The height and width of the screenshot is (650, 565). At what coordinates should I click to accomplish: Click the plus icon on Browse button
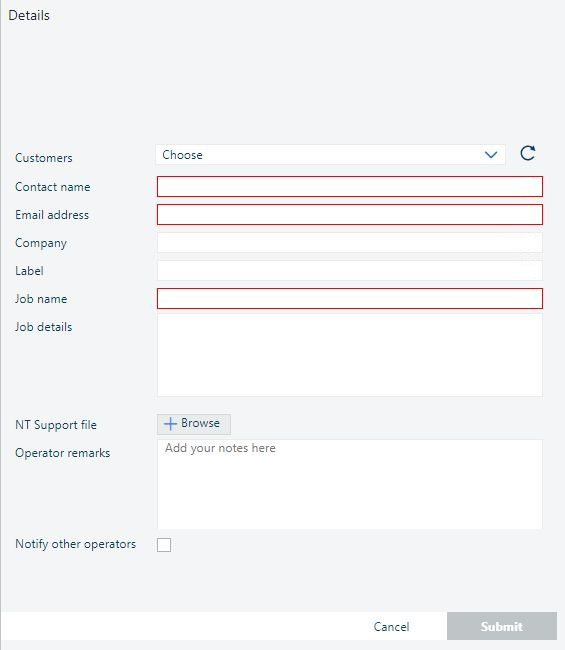170,424
